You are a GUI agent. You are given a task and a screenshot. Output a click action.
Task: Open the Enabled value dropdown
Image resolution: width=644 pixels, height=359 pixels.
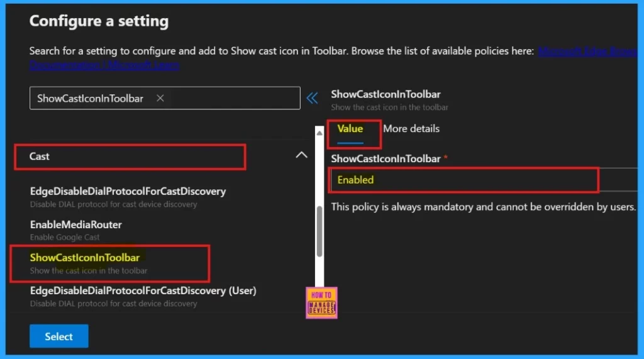click(484, 180)
